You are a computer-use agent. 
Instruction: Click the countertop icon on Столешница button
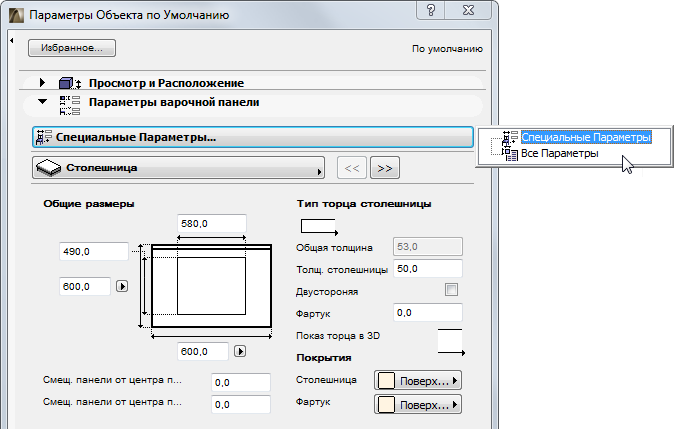48,168
